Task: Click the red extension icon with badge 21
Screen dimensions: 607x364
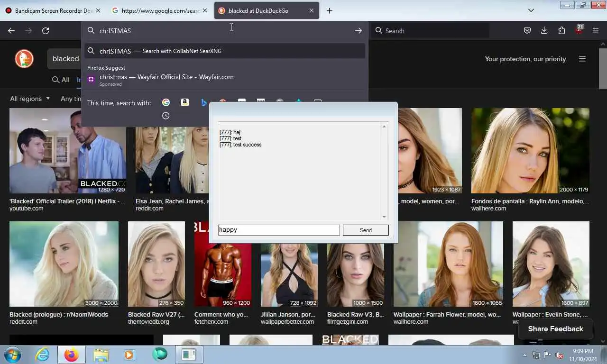Action: (x=579, y=29)
